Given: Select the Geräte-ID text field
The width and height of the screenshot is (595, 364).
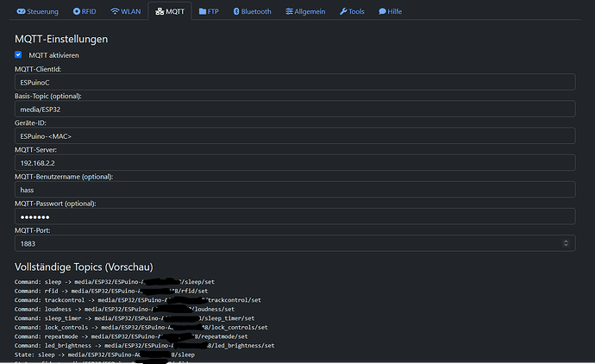Looking at the screenshot, I should point(295,135).
